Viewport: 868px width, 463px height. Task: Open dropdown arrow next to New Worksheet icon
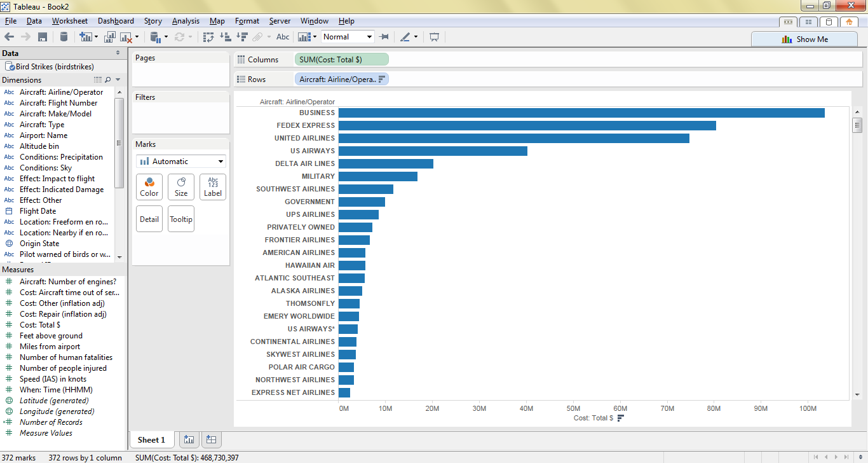[x=96, y=37]
